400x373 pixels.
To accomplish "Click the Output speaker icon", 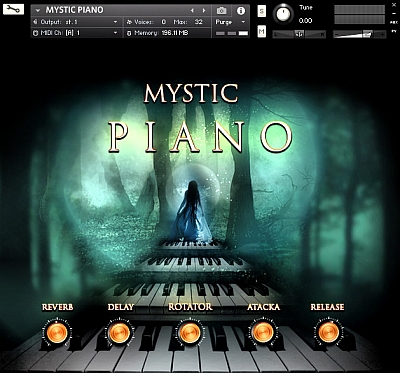I will point(35,22).
